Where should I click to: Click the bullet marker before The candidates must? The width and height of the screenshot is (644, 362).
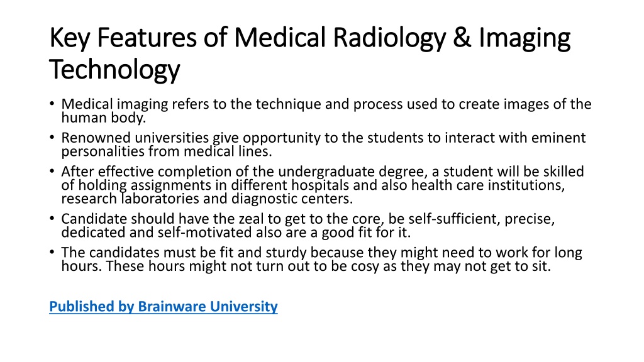52,252
